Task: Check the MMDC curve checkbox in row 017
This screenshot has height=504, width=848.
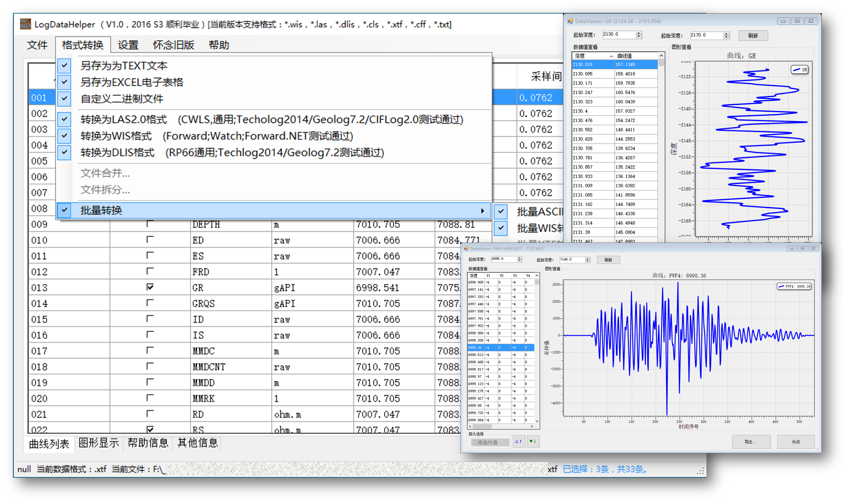Action: [x=150, y=350]
